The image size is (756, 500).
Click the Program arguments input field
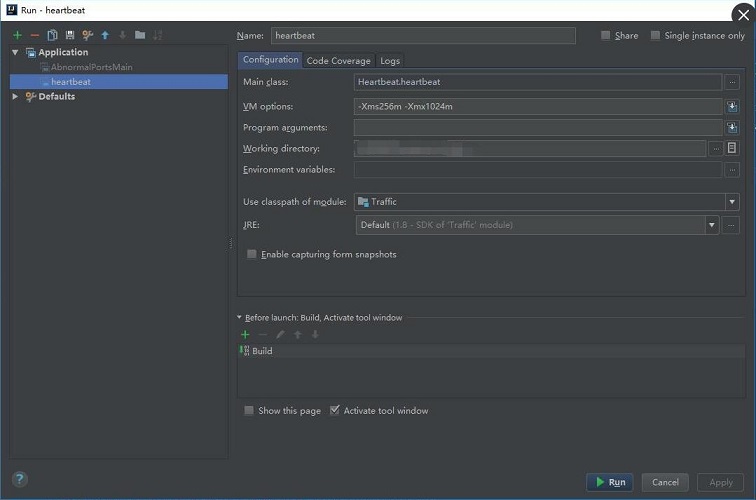538,127
